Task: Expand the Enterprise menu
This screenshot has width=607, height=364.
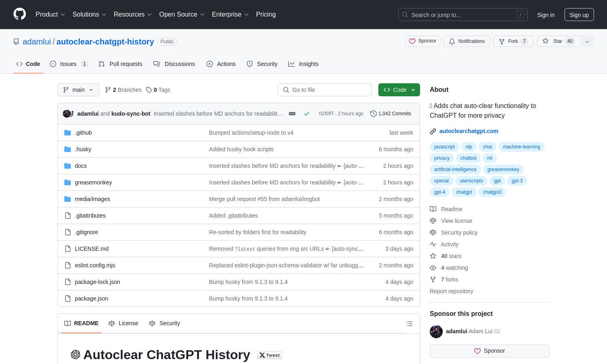Action: click(230, 15)
